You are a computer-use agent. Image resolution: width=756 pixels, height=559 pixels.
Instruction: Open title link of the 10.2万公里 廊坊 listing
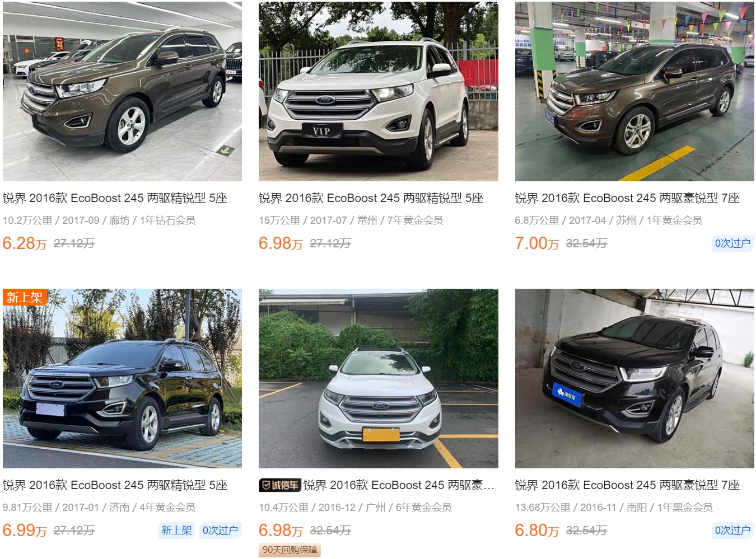pos(115,198)
